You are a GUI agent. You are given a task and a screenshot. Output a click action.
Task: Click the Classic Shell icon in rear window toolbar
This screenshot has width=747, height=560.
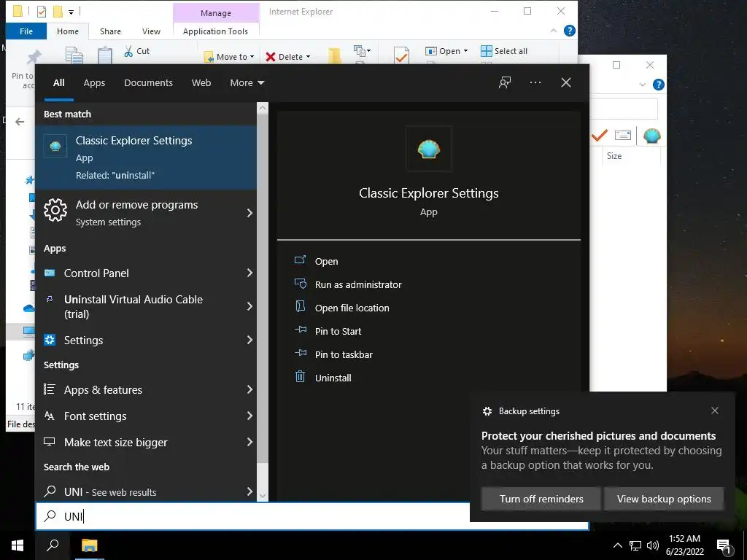[651, 136]
